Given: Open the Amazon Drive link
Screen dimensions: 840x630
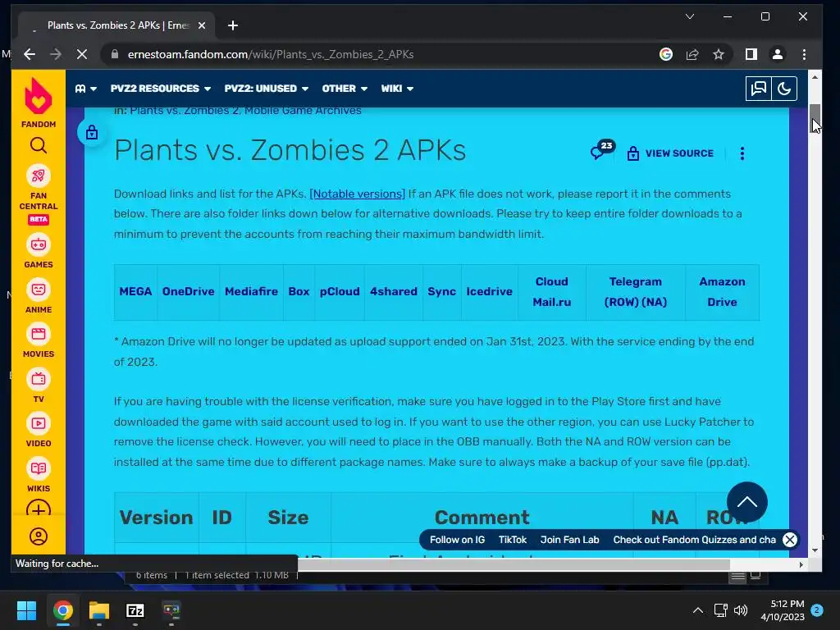Looking at the screenshot, I should click(722, 292).
